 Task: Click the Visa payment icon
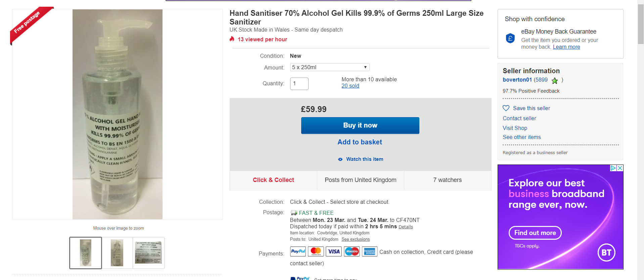[333, 251]
